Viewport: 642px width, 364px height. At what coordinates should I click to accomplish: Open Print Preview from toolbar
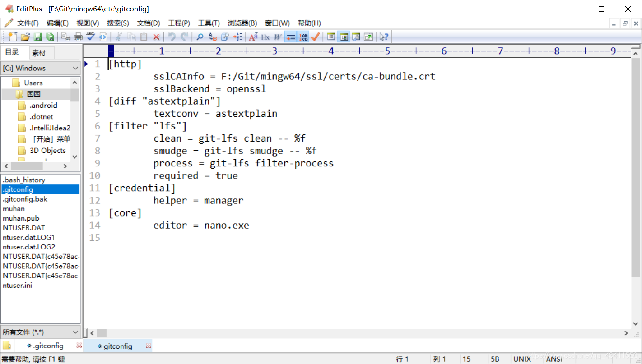[x=66, y=37]
